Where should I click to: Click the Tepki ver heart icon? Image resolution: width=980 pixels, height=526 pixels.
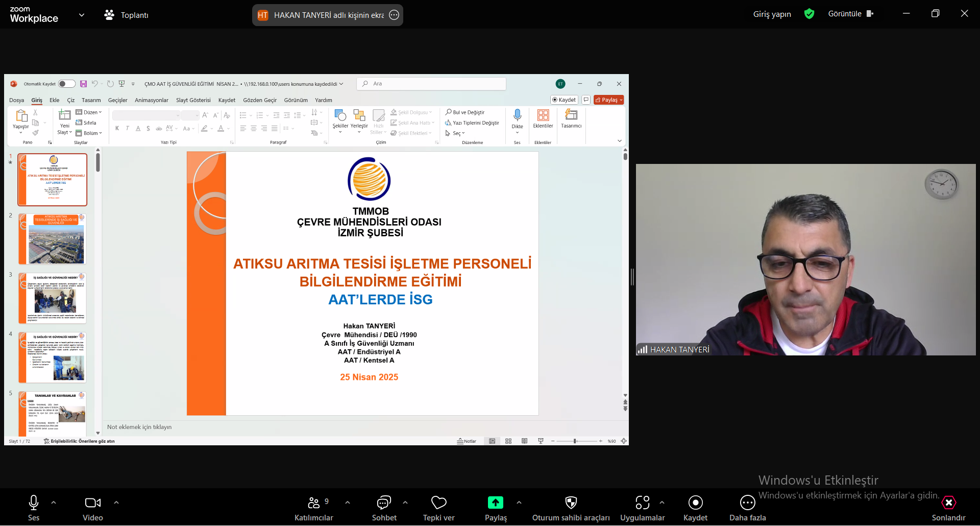(438, 503)
